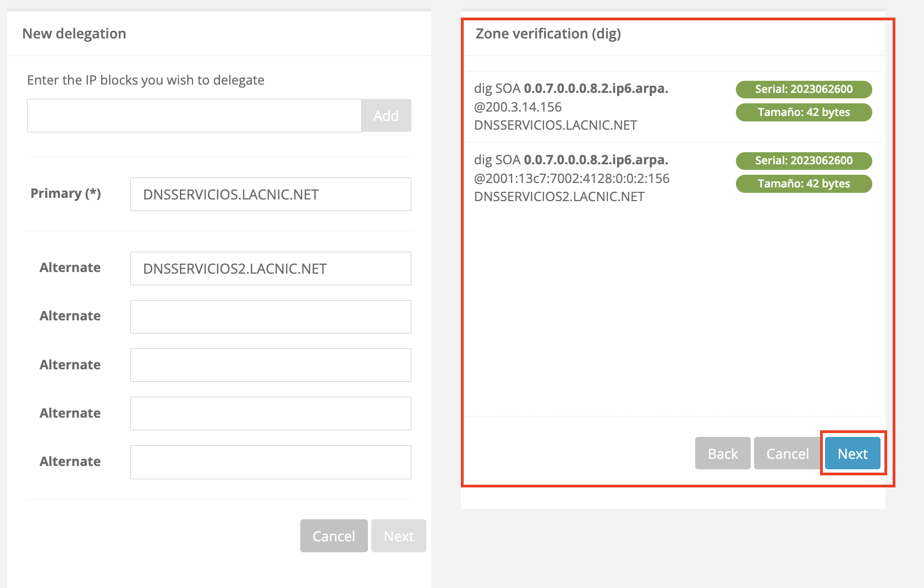Focus the Primary name server field
This screenshot has height=588, width=924.
click(x=271, y=194)
